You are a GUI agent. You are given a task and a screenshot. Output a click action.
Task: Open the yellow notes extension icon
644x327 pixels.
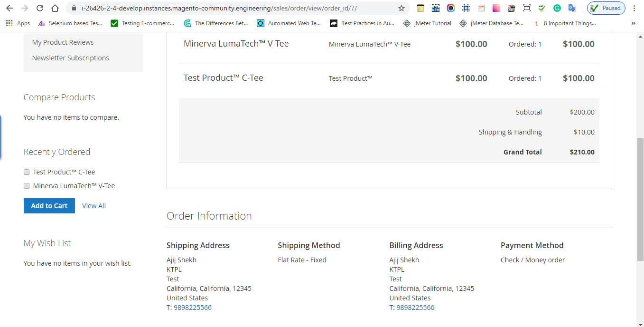point(420,8)
